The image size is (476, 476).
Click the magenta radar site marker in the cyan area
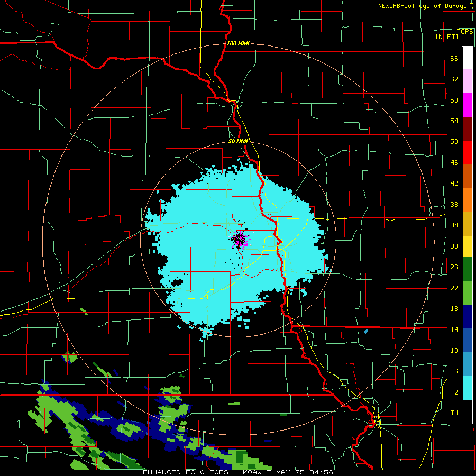241,239
